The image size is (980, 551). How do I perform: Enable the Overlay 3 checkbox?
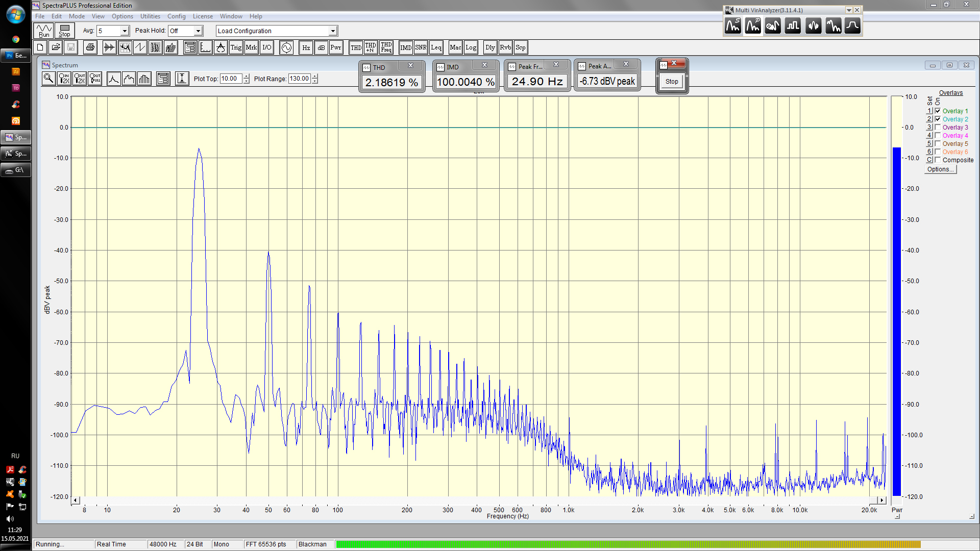click(938, 127)
